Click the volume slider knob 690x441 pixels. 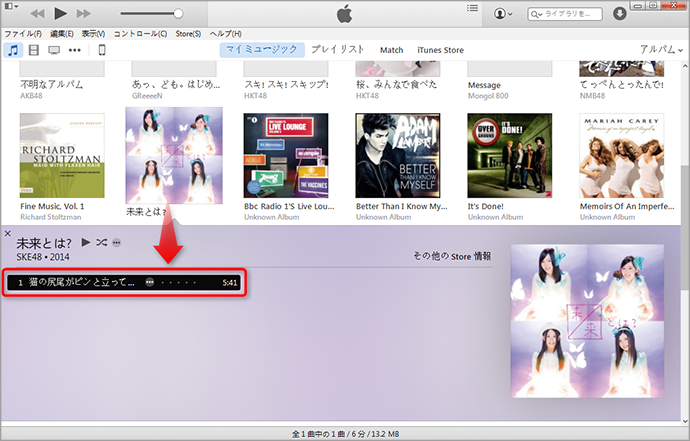[178, 14]
